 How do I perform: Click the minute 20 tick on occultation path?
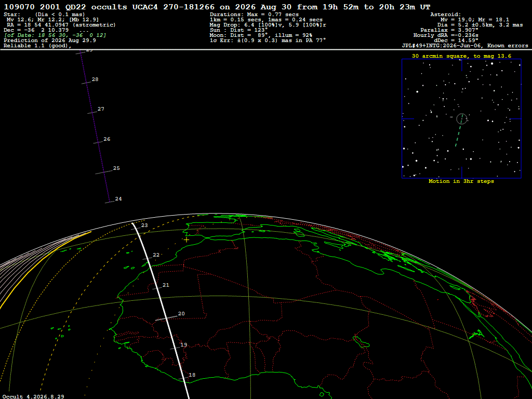[166, 318]
